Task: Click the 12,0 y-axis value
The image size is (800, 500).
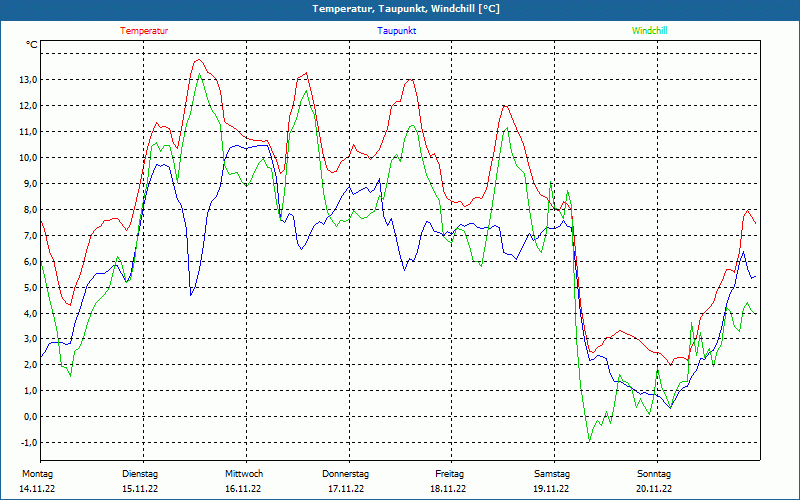Action: 29,106
